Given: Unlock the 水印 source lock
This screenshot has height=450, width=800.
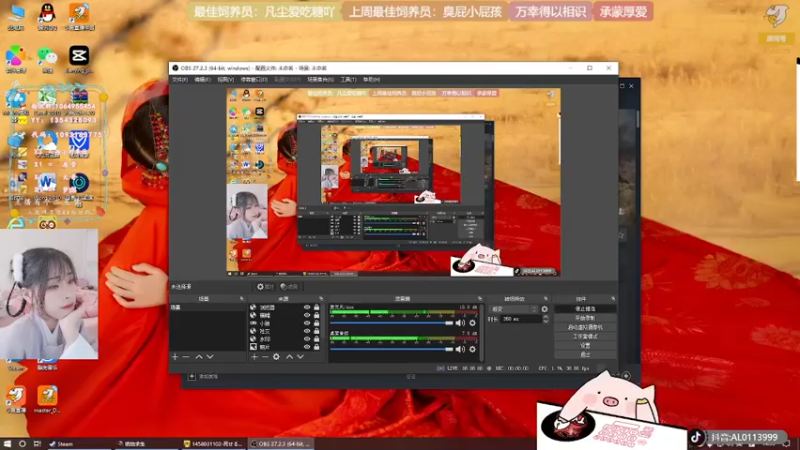Looking at the screenshot, I should coord(316,339).
